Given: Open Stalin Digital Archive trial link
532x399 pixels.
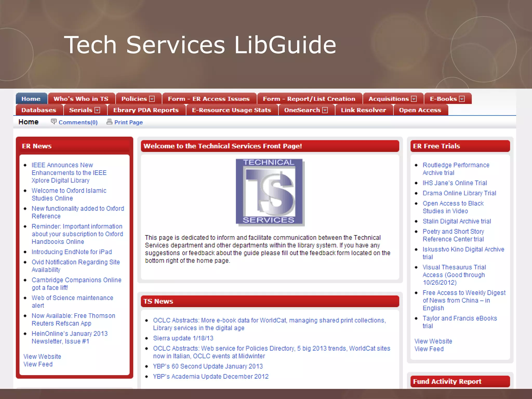Looking at the screenshot, I should click(x=457, y=221).
